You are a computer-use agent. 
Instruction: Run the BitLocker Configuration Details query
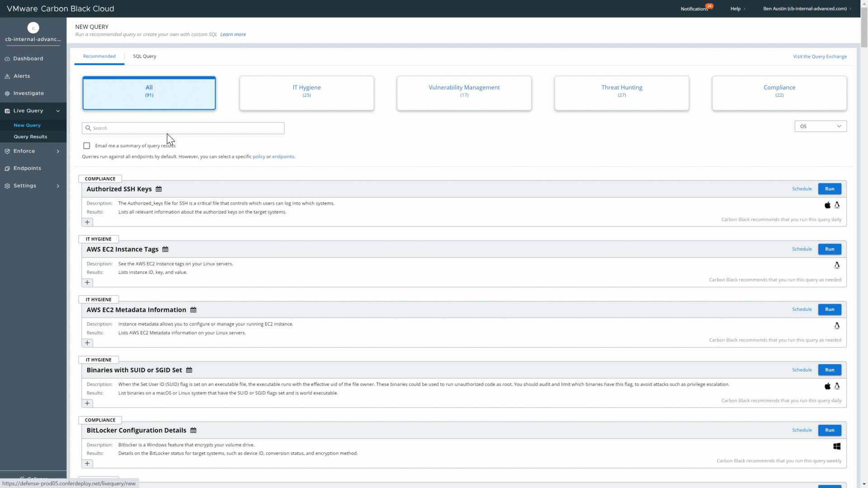coord(830,430)
